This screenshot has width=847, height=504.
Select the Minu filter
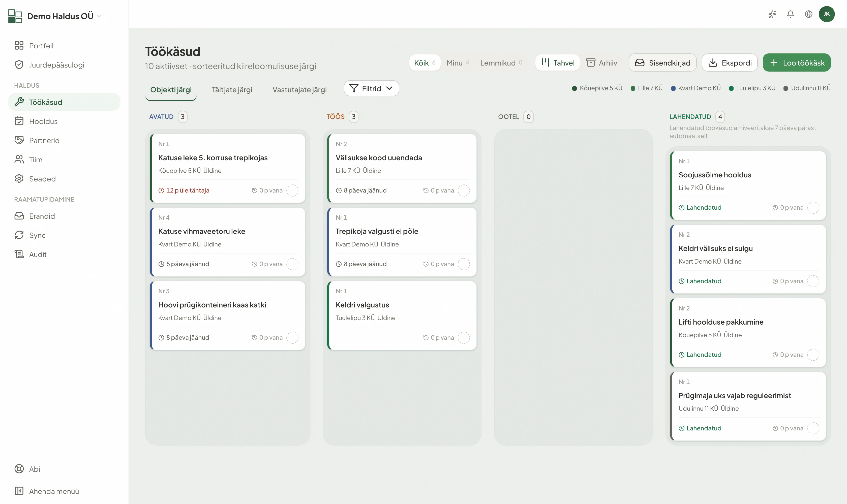pyautogui.click(x=458, y=62)
